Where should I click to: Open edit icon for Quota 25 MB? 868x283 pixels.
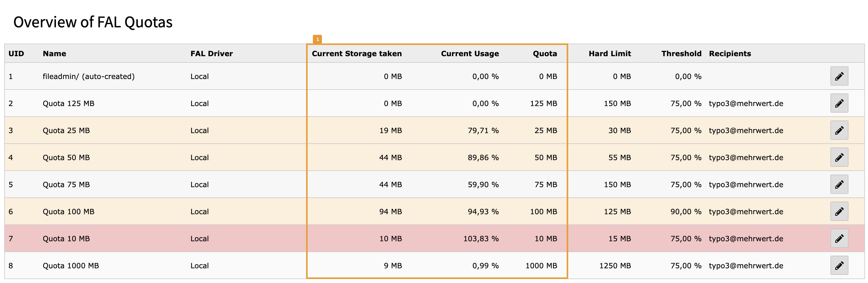pyautogui.click(x=839, y=130)
